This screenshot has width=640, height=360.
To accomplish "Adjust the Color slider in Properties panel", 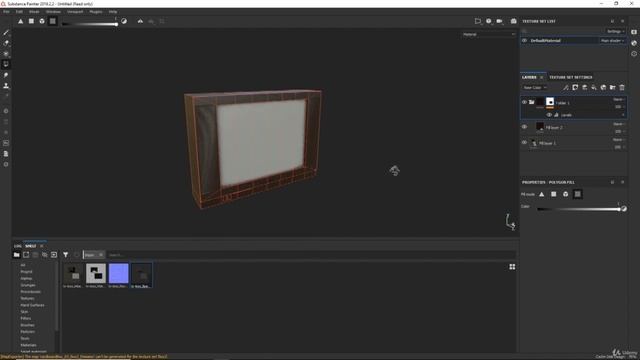I will (x=579, y=209).
